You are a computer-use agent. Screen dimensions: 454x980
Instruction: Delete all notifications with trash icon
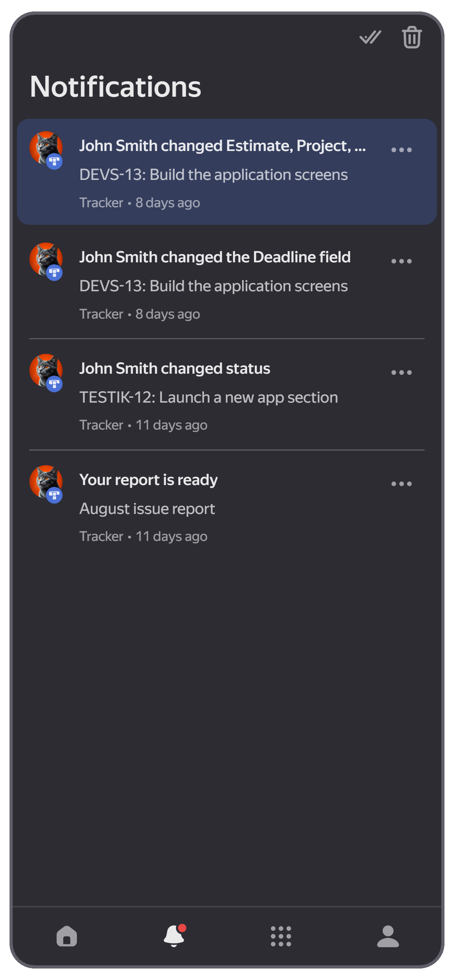pos(412,37)
